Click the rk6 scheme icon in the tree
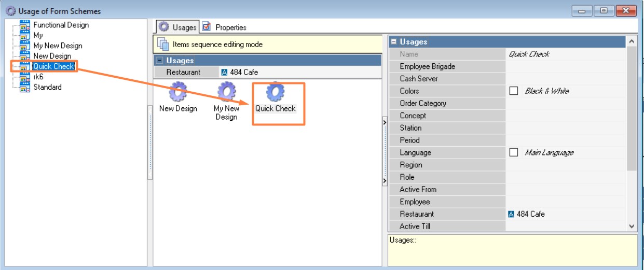 point(24,77)
